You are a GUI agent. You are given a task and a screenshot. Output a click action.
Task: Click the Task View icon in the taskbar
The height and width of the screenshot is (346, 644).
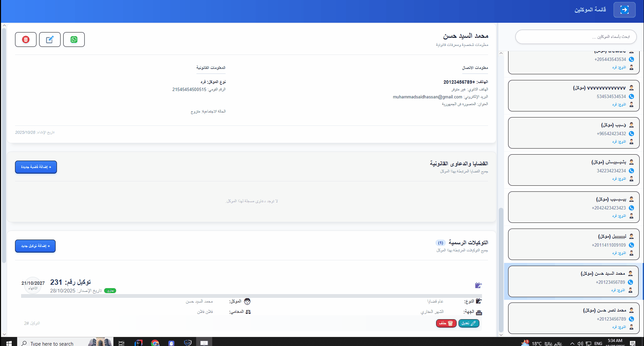click(121, 342)
